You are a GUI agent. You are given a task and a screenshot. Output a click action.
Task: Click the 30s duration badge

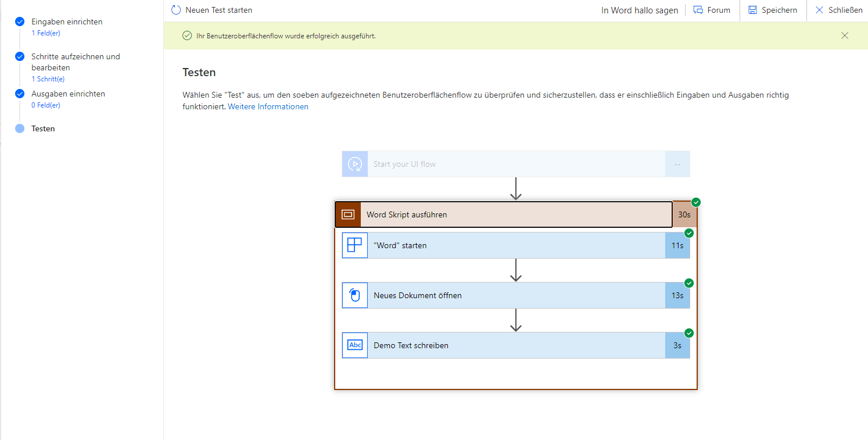(x=684, y=214)
